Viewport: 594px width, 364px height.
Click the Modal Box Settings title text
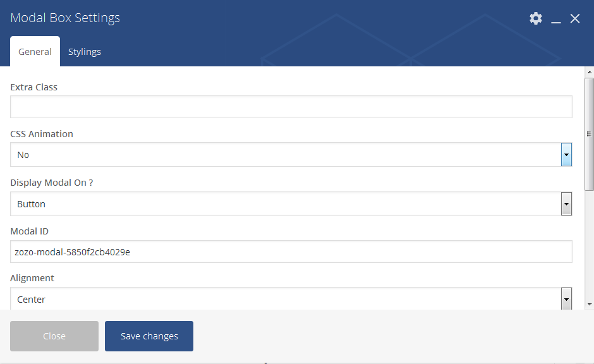[65, 18]
